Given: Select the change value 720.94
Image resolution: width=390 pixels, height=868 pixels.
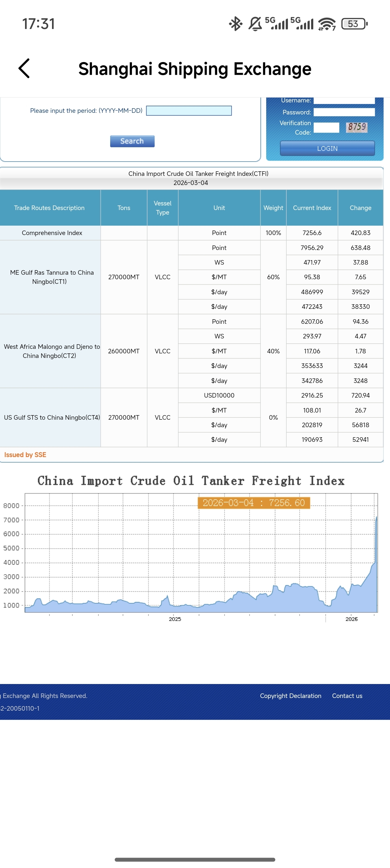Looking at the screenshot, I should [x=361, y=395].
